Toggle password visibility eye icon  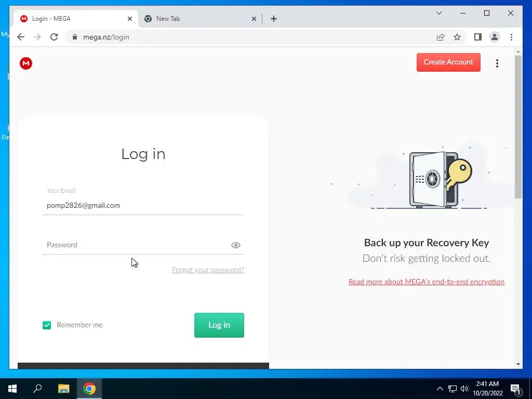(236, 245)
